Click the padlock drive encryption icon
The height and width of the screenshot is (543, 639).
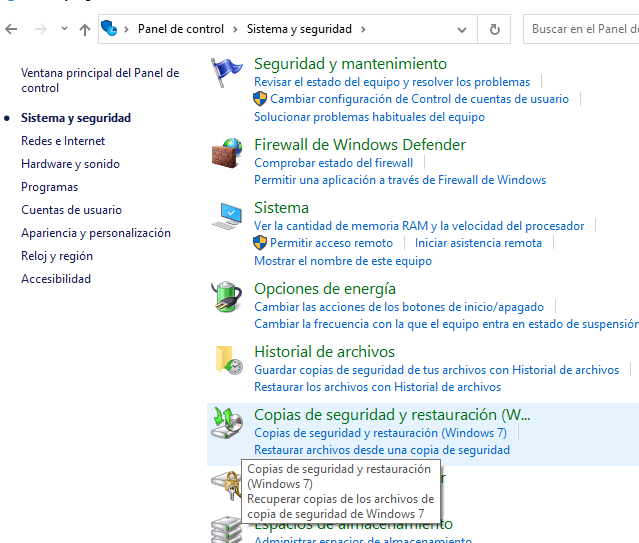click(226, 485)
